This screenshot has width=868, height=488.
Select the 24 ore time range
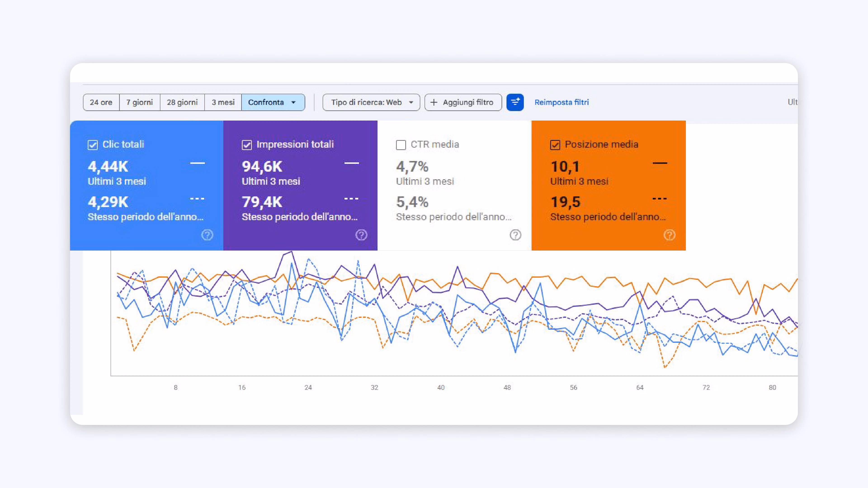click(101, 102)
